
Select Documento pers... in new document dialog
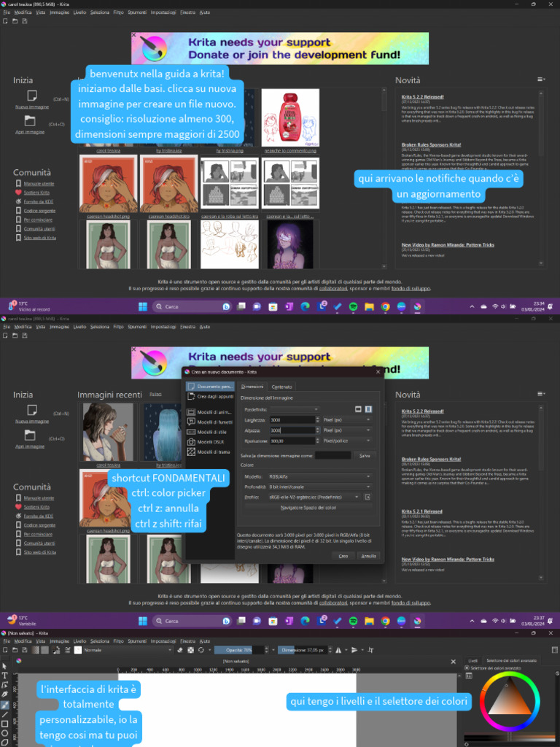(210, 387)
